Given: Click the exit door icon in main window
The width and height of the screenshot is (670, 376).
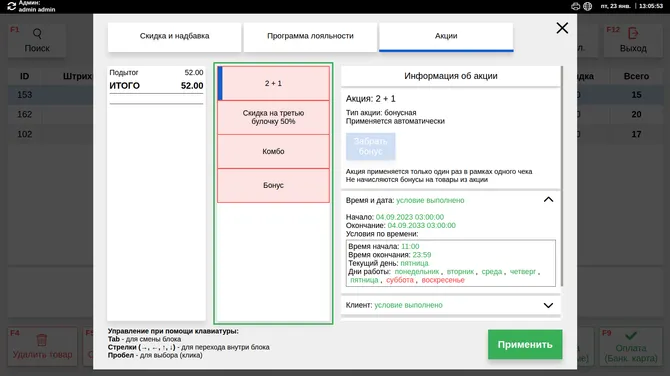Looking at the screenshot, I should point(633,33).
